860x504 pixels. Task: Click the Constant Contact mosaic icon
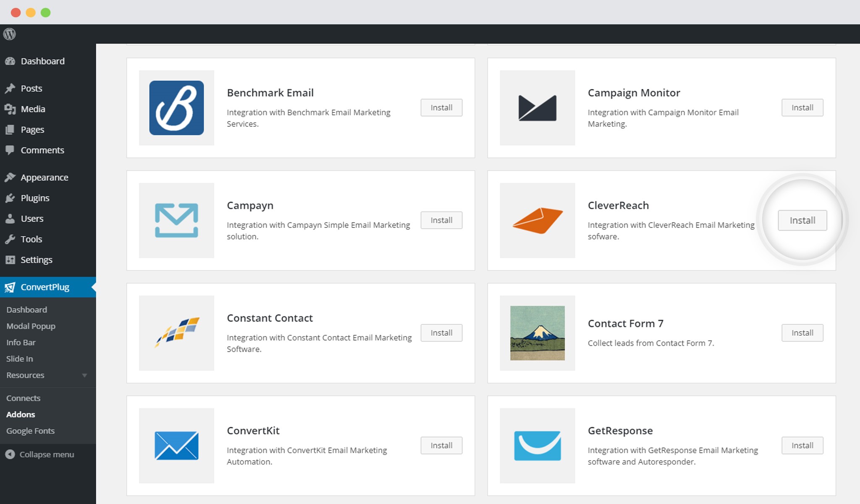[x=177, y=332]
